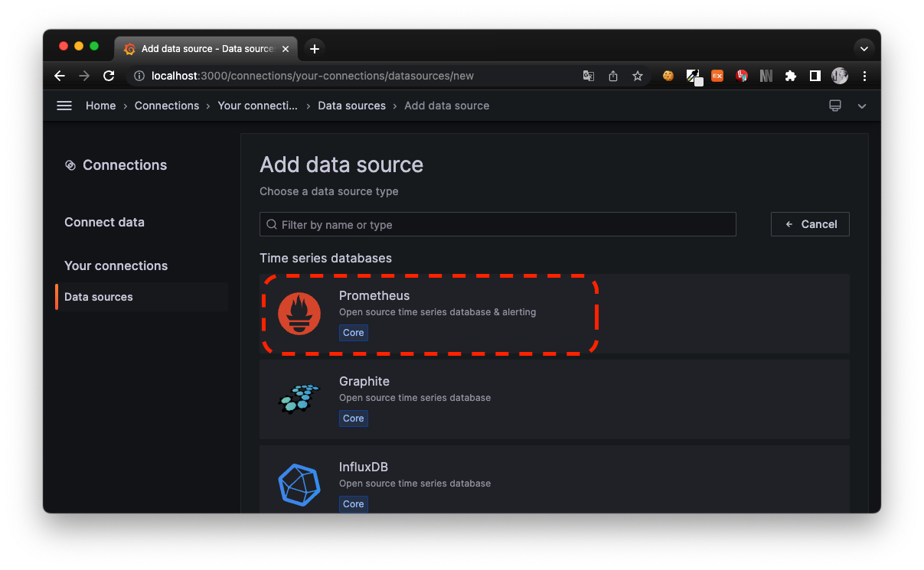Select Your connections in the sidebar

coord(116,265)
